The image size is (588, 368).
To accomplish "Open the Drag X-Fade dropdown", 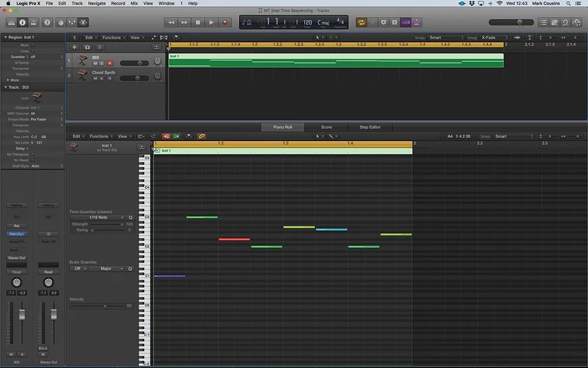I will click(495, 38).
